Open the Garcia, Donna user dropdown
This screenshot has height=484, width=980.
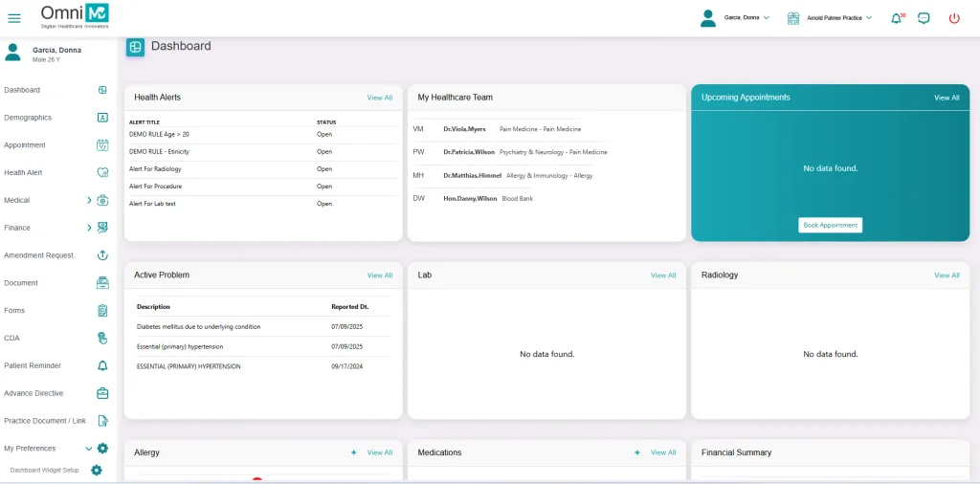coord(746,18)
